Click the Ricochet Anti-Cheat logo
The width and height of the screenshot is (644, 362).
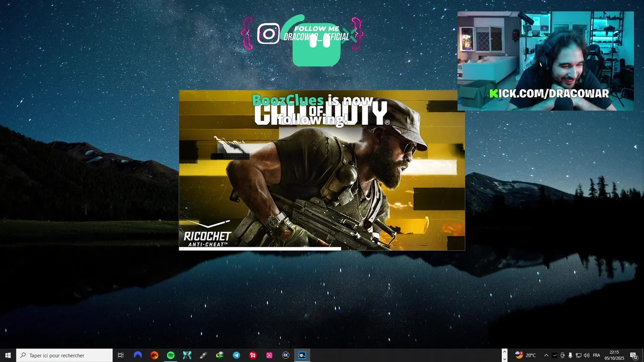207,234
